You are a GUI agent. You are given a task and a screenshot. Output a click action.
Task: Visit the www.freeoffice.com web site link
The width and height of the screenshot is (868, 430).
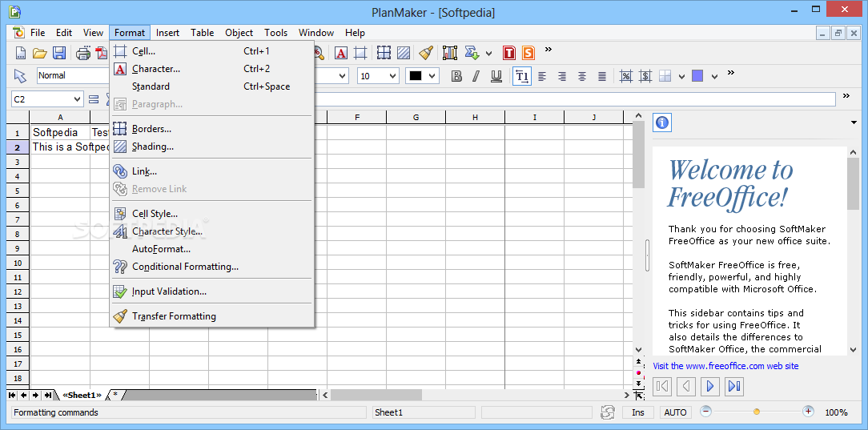click(x=725, y=366)
